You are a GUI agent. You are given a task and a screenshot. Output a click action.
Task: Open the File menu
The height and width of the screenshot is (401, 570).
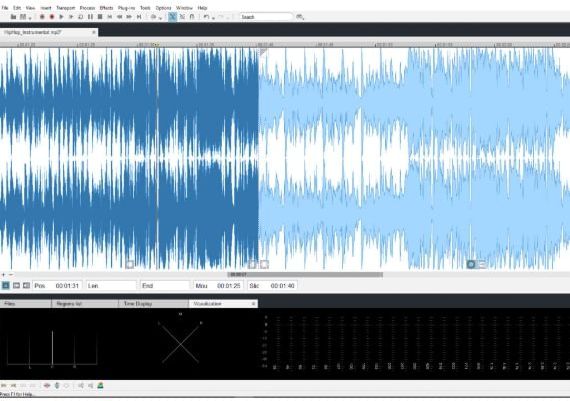point(5,8)
